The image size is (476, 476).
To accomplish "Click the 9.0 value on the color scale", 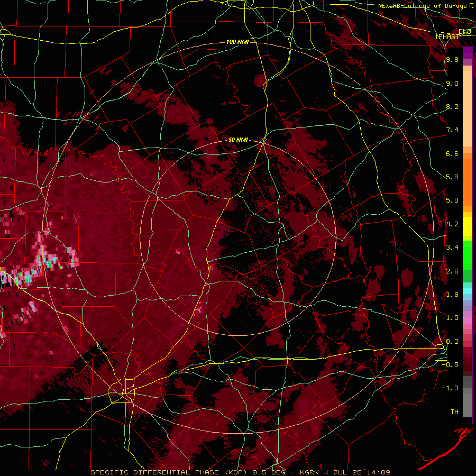I will (x=452, y=83).
